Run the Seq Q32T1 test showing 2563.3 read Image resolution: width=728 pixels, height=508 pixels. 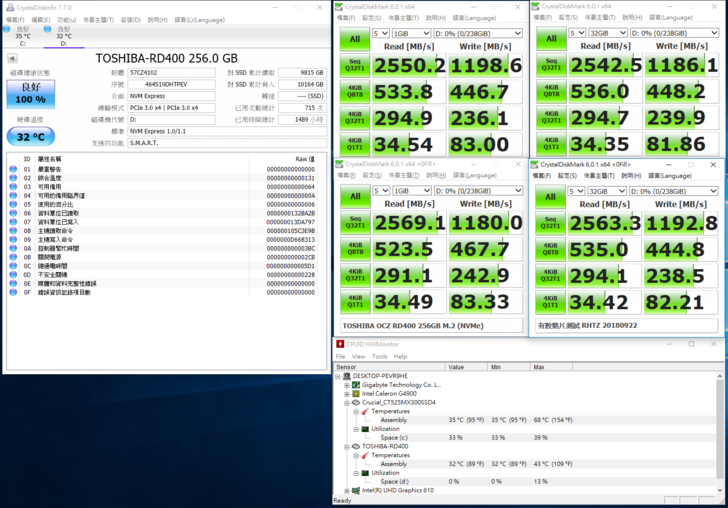[x=552, y=222]
